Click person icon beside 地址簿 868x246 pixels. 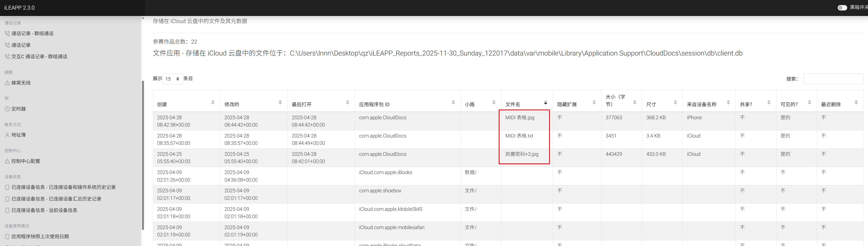7,135
